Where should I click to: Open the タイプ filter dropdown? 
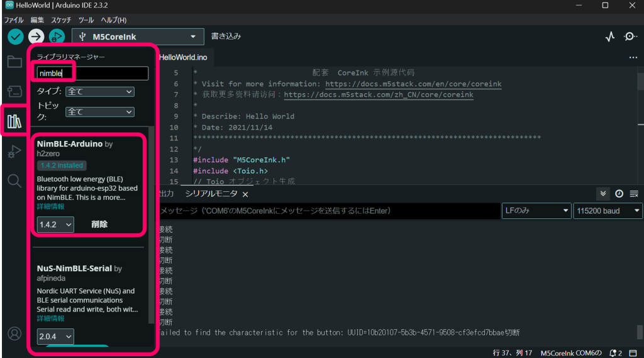click(100, 92)
